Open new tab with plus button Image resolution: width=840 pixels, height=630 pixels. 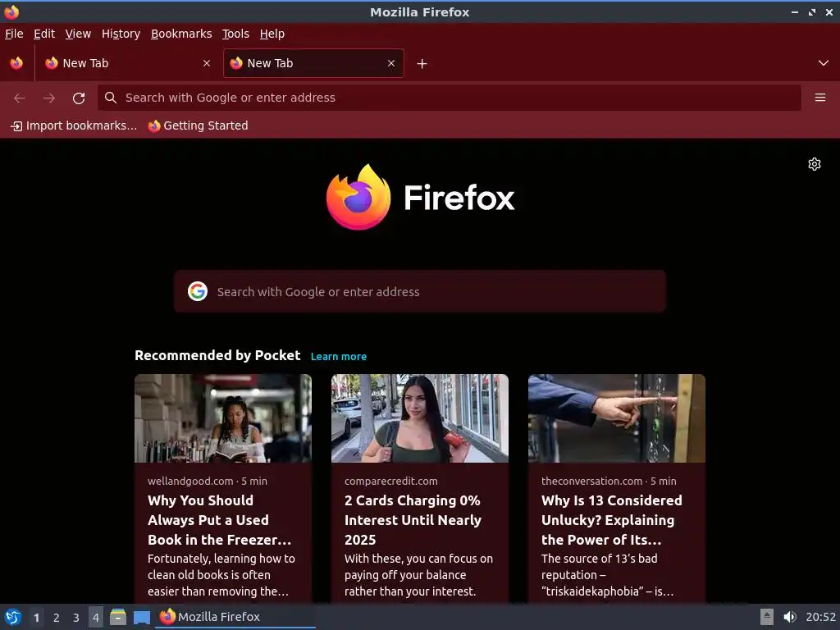[422, 64]
